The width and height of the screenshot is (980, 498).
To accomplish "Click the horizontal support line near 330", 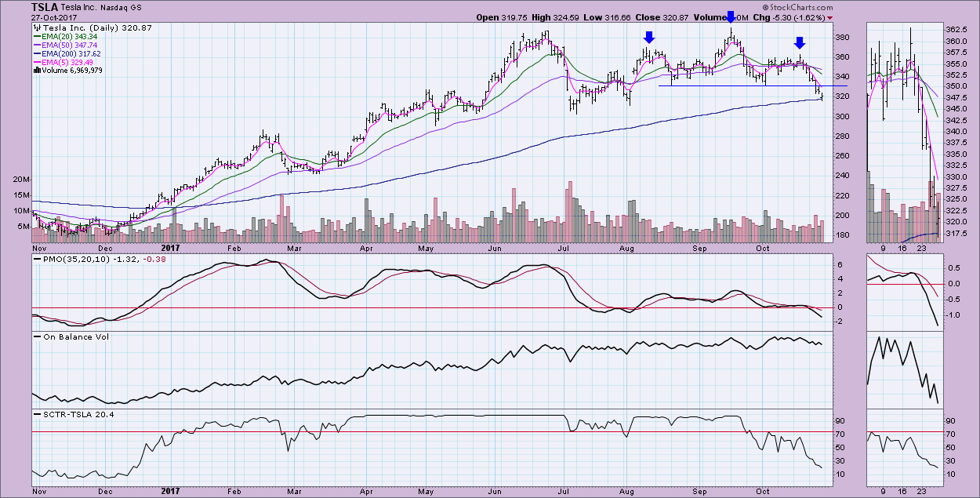I will (745, 85).
